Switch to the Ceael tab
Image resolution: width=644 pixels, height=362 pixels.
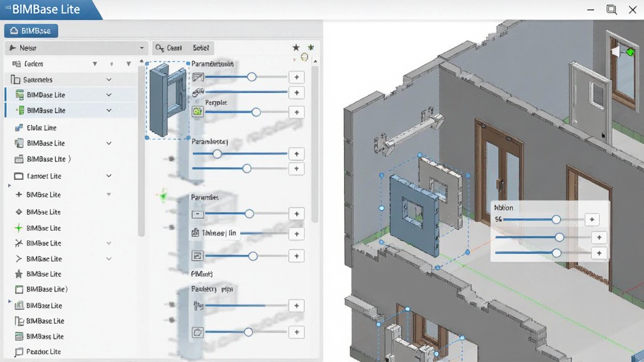(x=169, y=48)
